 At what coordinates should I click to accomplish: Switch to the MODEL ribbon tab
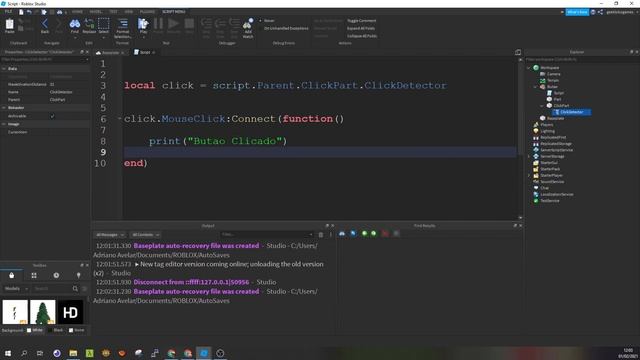point(96,12)
